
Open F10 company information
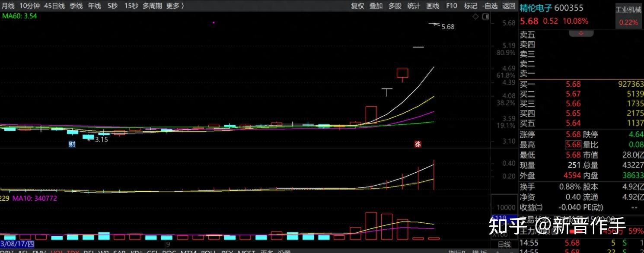[x=452, y=6]
